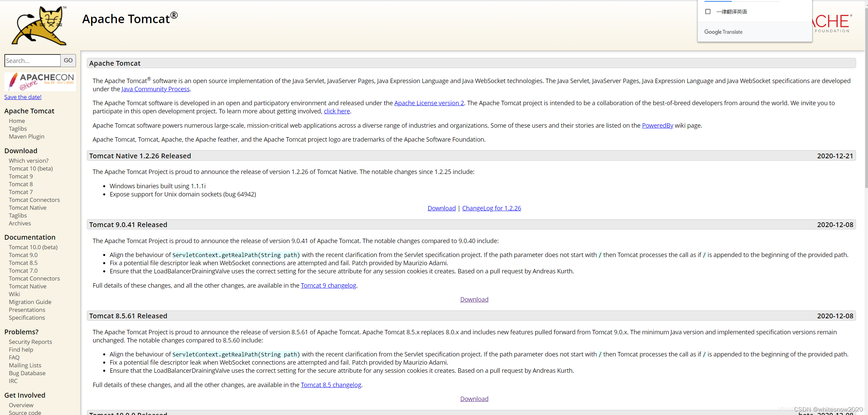Click the search input field
The image size is (868, 415).
tap(32, 60)
